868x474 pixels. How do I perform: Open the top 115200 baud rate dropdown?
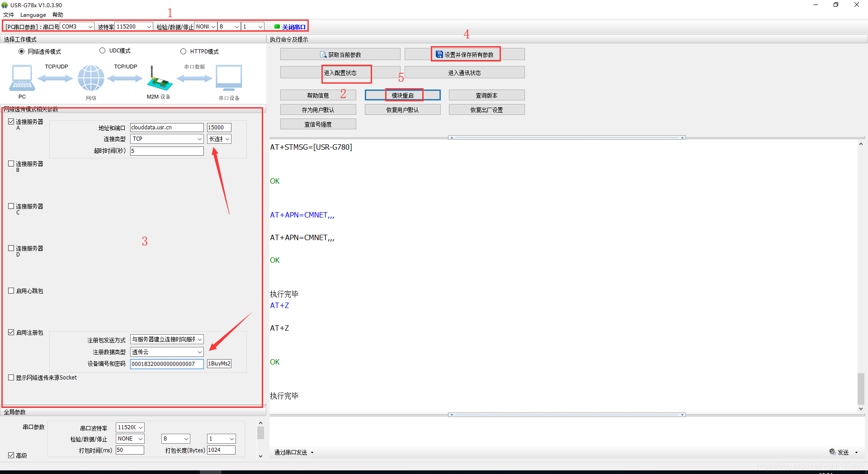[134, 27]
